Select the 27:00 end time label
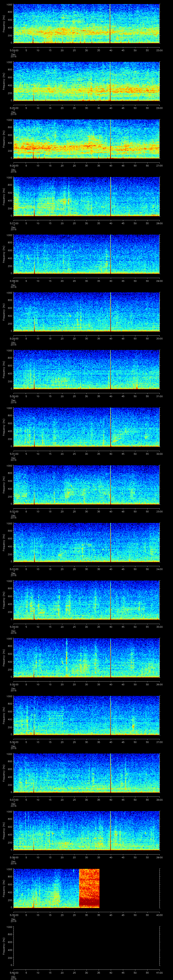 pyautogui.click(x=160, y=166)
